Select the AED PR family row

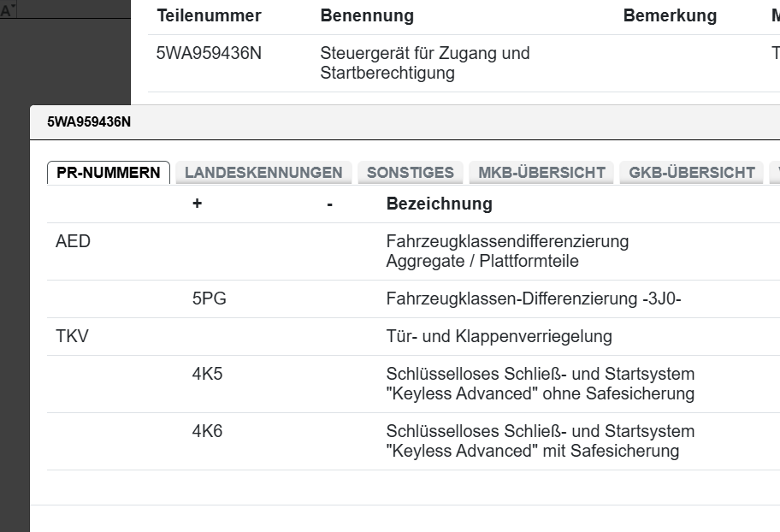pos(73,241)
